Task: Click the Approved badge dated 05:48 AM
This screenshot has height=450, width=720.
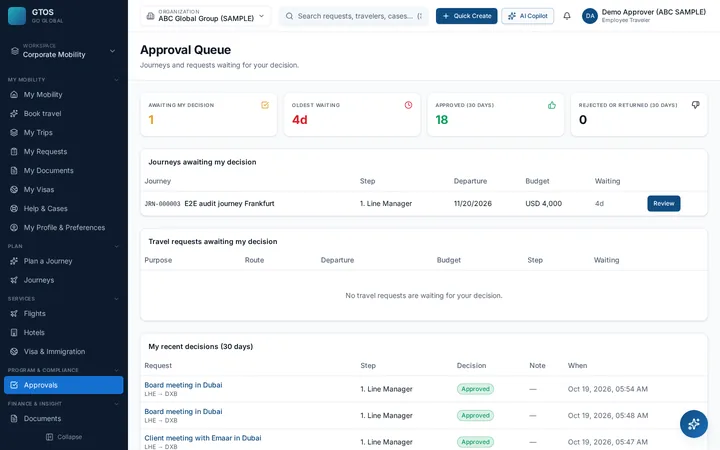Action: (x=475, y=416)
